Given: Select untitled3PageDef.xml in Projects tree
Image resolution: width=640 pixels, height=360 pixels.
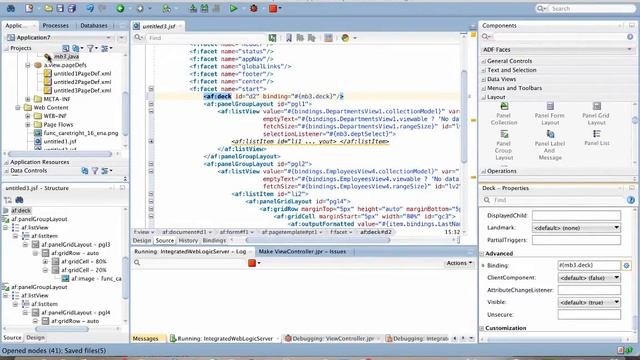Looking at the screenshot, I should coord(82,91).
